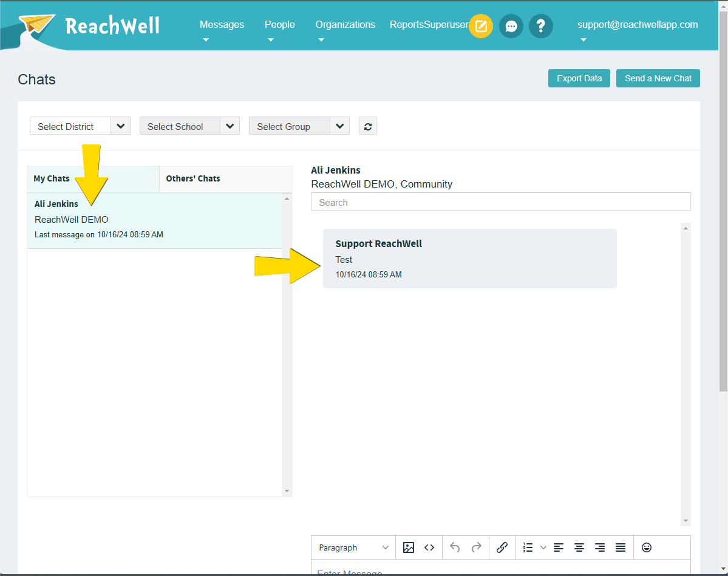Expand the support@reachwellapp.com account menu

pyautogui.click(x=638, y=25)
